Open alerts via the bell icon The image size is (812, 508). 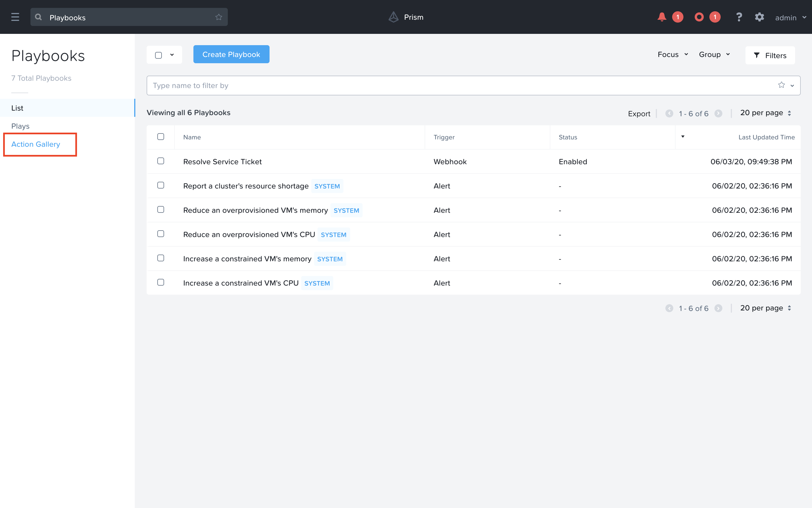click(662, 17)
